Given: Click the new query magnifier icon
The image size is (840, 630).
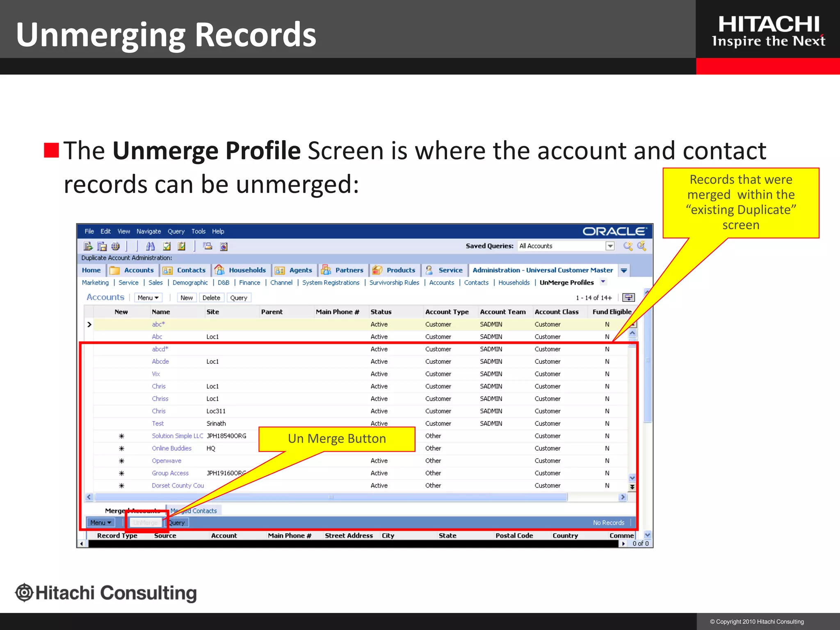Looking at the screenshot, I should coord(628,246).
